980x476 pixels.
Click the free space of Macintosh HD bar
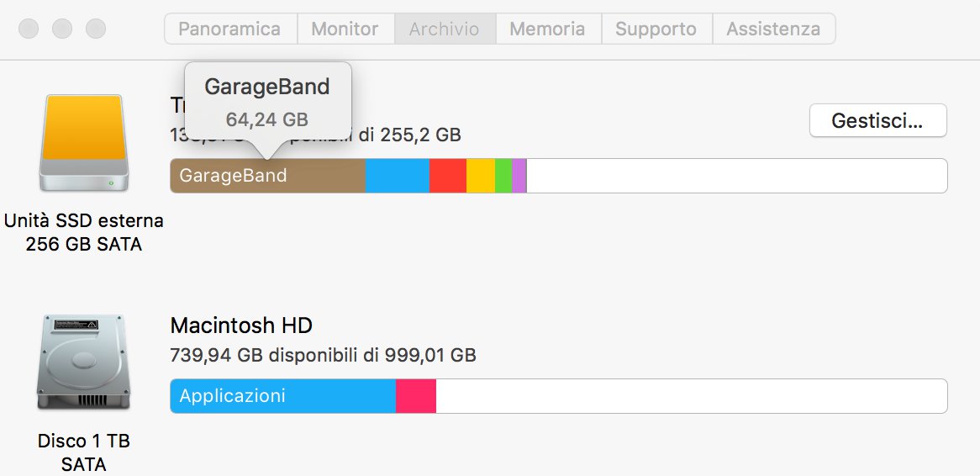[691, 396]
